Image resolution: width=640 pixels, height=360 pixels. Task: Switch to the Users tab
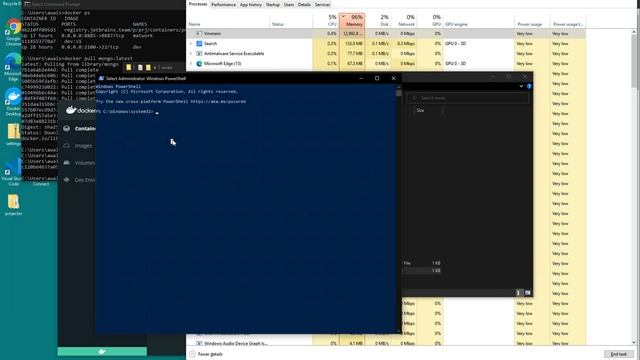coord(289,4)
